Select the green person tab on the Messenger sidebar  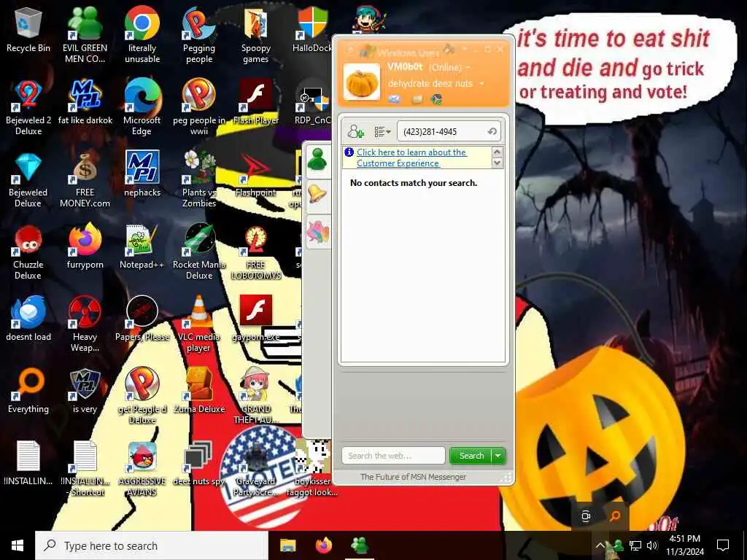(317, 160)
